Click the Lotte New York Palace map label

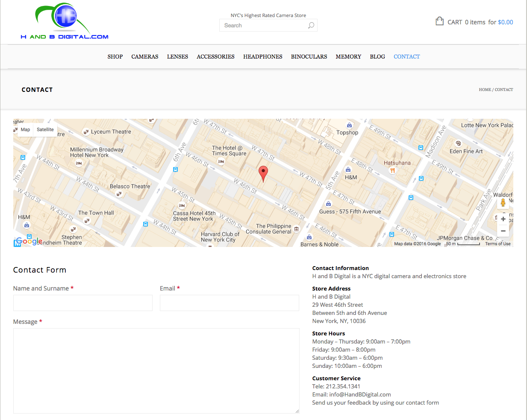pos(487,125)
